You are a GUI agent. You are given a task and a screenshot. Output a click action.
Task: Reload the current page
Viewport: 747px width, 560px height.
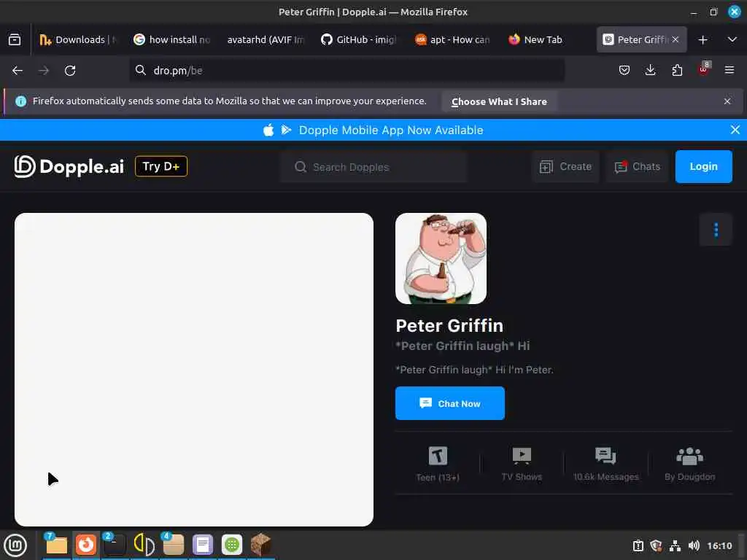point(70,71)
